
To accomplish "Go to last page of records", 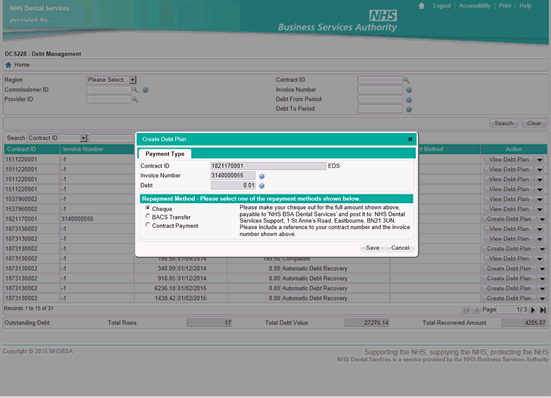I will (543, 310).
